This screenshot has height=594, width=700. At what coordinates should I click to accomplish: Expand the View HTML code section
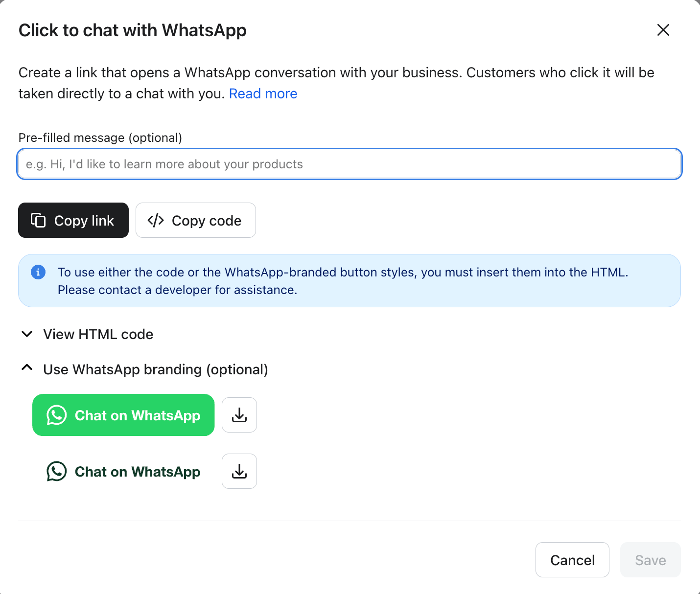(98, 334)
